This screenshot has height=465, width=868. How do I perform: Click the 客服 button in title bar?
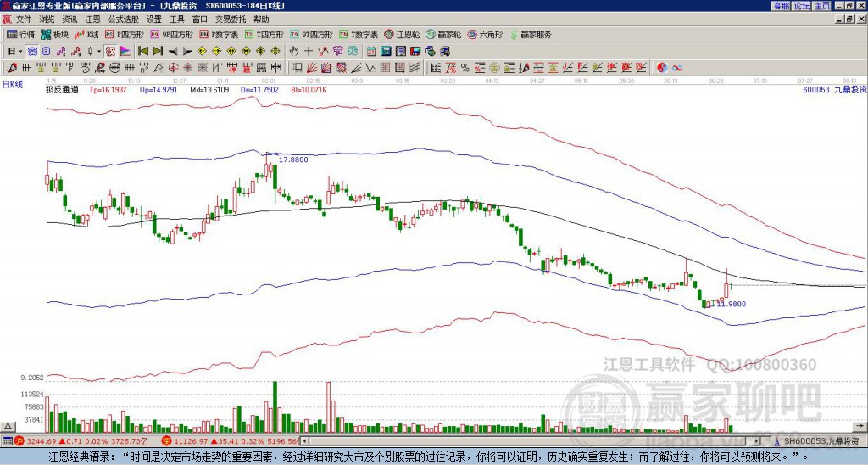[x=781, y=6]
